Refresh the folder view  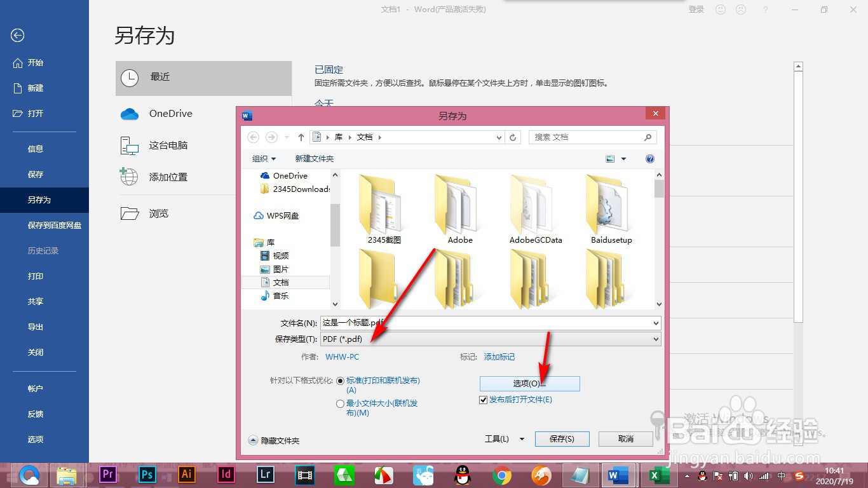(x=513, y=137)
